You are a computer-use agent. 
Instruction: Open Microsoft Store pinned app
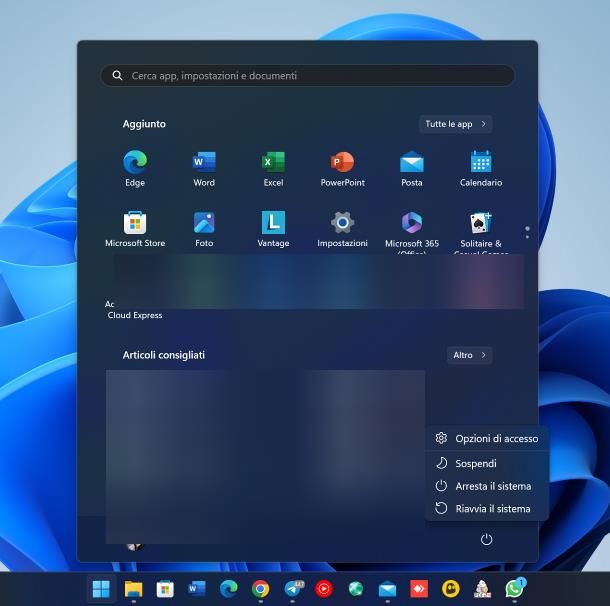[x=135, y=229]
